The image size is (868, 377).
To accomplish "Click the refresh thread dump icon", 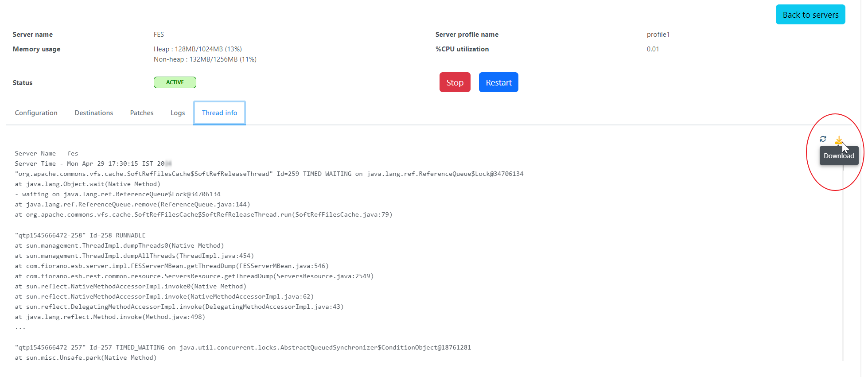I will 823,139.
